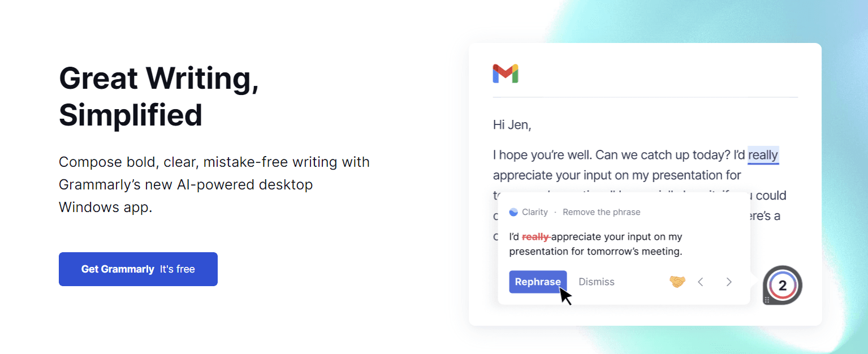The image size is (868, 354).
Task: Click the Get Grammarly It's free button
Action: point(138,269)
